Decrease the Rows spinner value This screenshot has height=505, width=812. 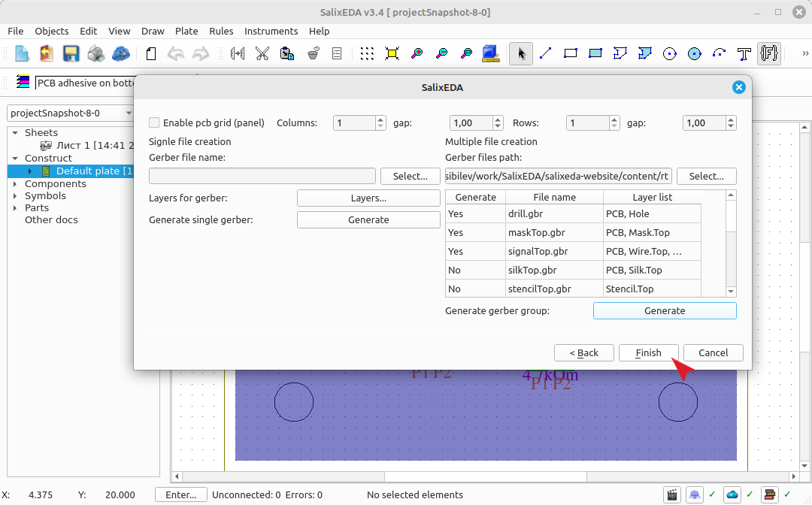[614, 126]
